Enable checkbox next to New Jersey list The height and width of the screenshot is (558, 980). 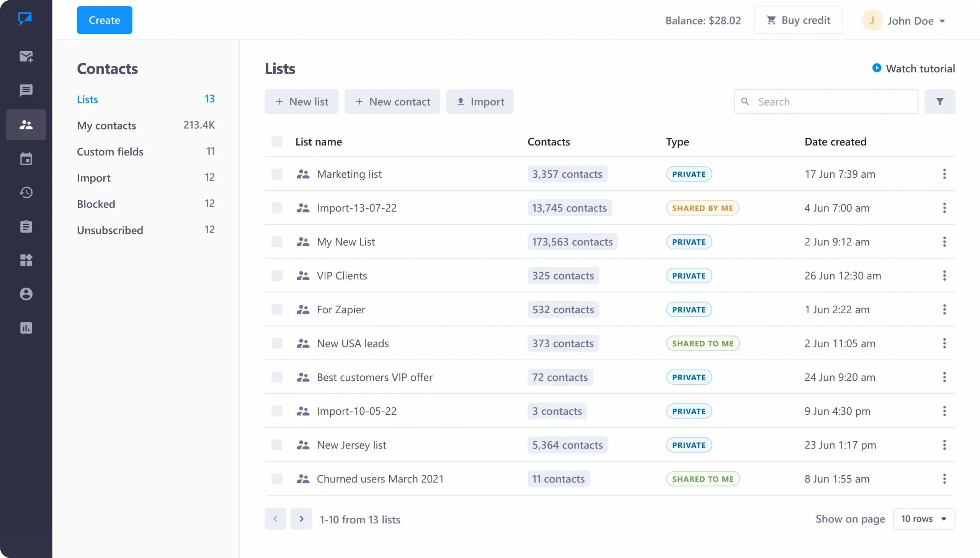(x=277, y=444)
